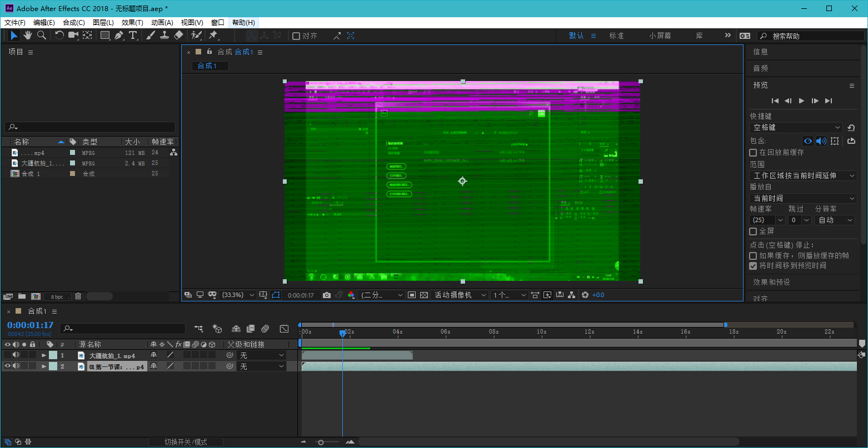Select the Roto Brush tool
This screenshot has width=868, height=448.
coord(196,36)
